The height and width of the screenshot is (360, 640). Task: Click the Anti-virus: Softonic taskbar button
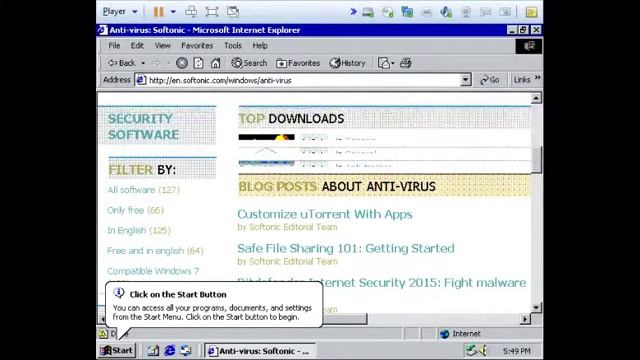pyautogui.click(x=260, y=351)
